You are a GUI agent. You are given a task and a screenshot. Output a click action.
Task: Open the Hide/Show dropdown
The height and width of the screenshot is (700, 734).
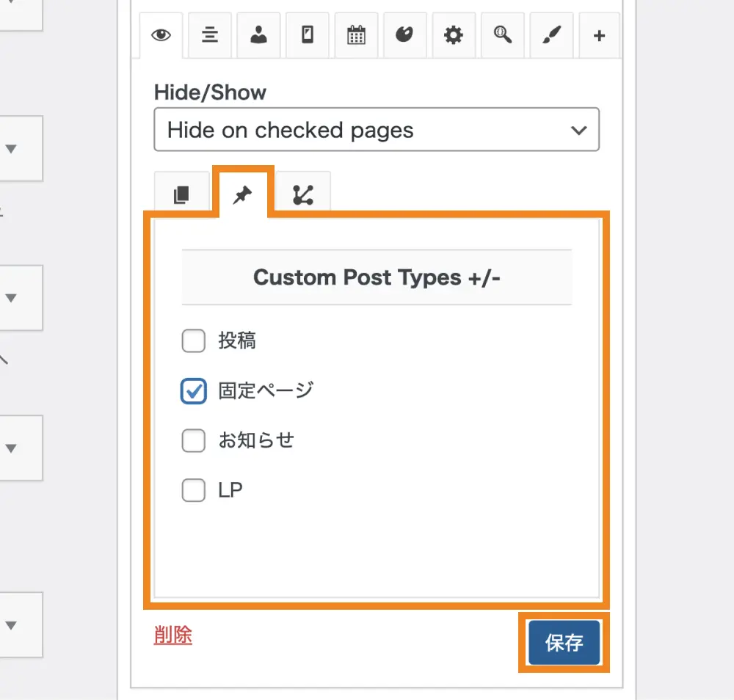pos(377,131)
